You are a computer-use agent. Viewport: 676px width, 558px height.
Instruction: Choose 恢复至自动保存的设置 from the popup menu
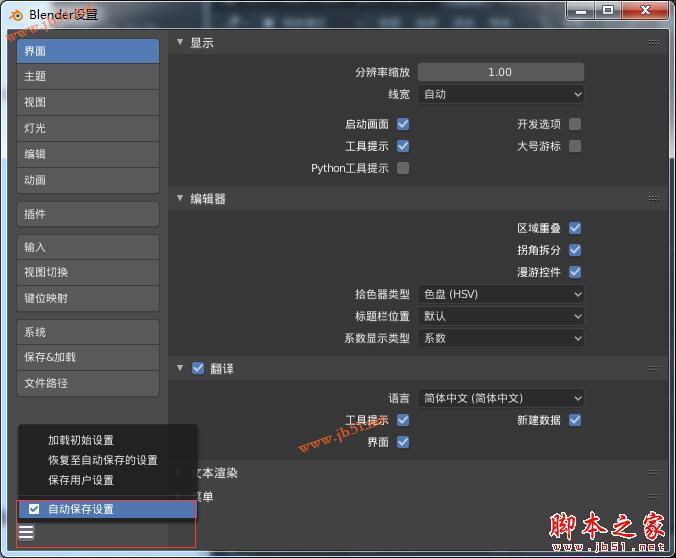107,460
